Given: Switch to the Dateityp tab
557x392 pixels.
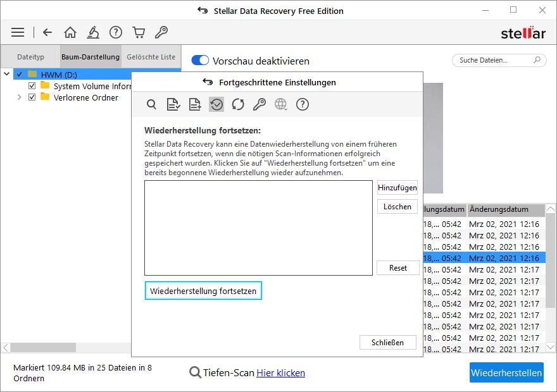Looking at the screenshot, I should click(x=30, y=57).
